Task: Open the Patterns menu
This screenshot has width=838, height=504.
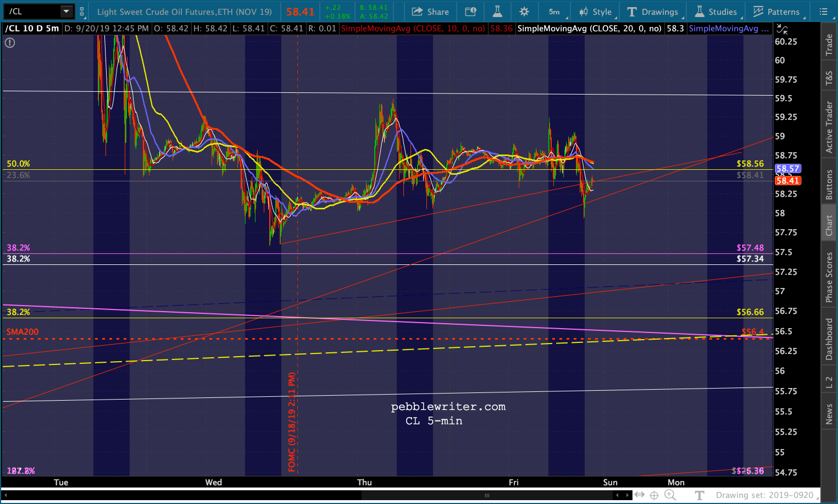Action: click(776, 12)
